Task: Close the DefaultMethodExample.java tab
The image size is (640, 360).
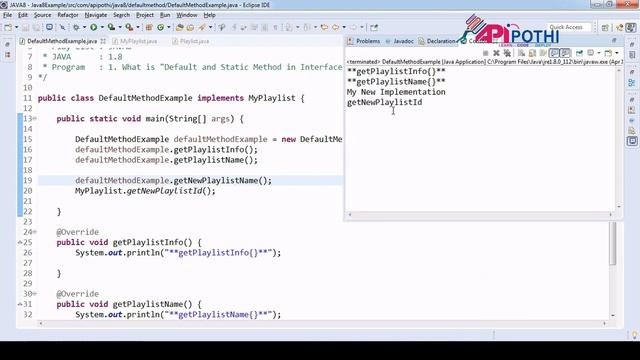Action: click(103, 41)
